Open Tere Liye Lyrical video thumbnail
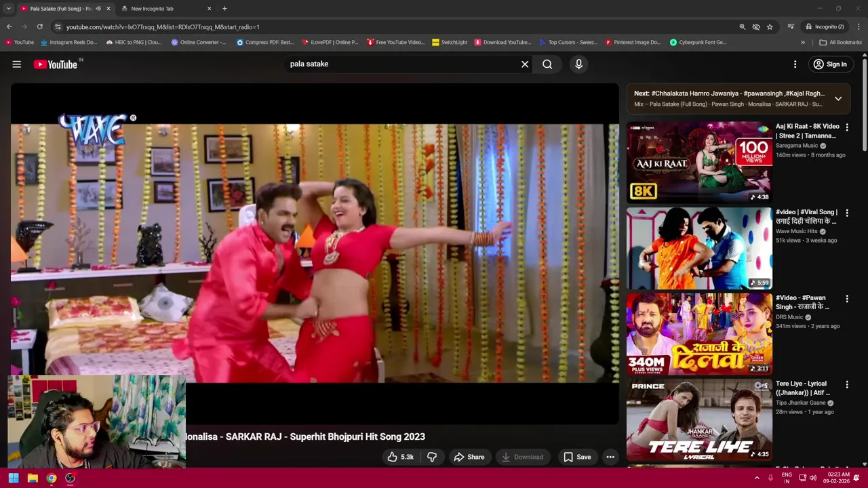The height and width of the screenshot is (488, 868). [x=699, y=420]
